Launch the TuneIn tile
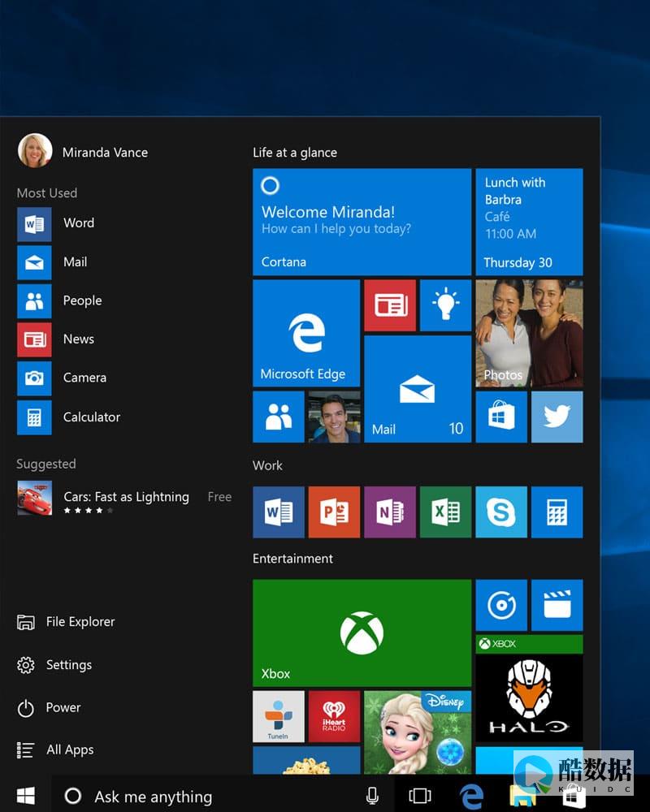Screen dimensions: 650x812 [x=279, y=717]
